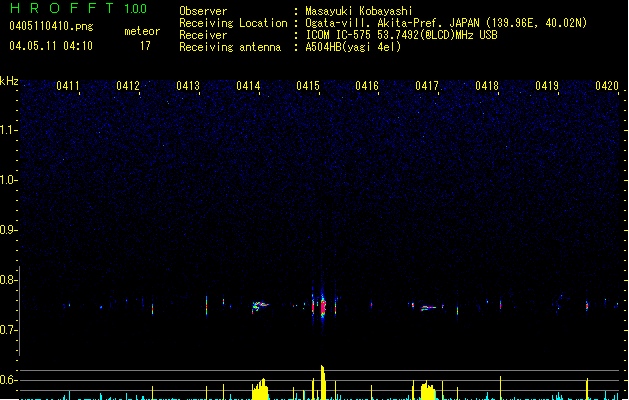Click the 0.8 kHz axis label
The image size is (629, 400).
pos(8,280)
